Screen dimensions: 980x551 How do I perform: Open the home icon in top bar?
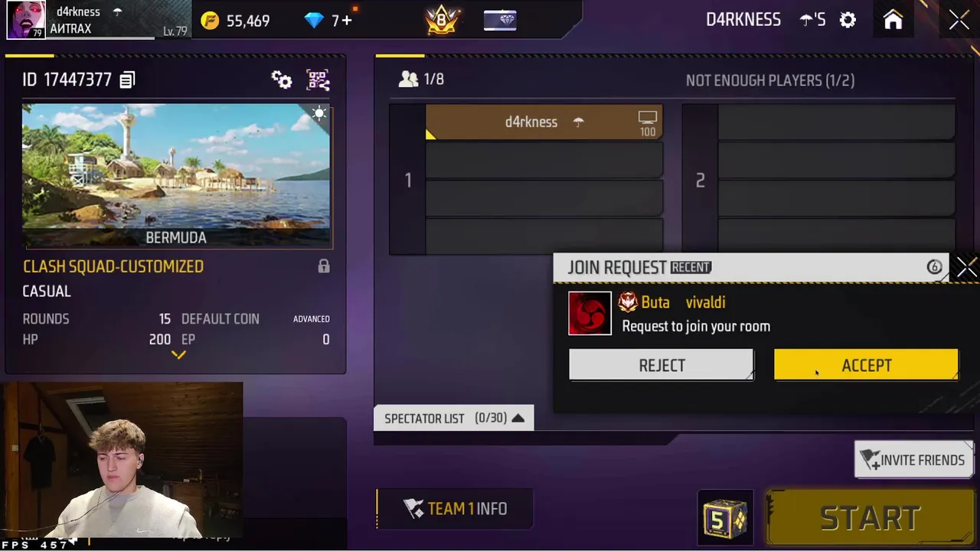[x=893, y=20]
